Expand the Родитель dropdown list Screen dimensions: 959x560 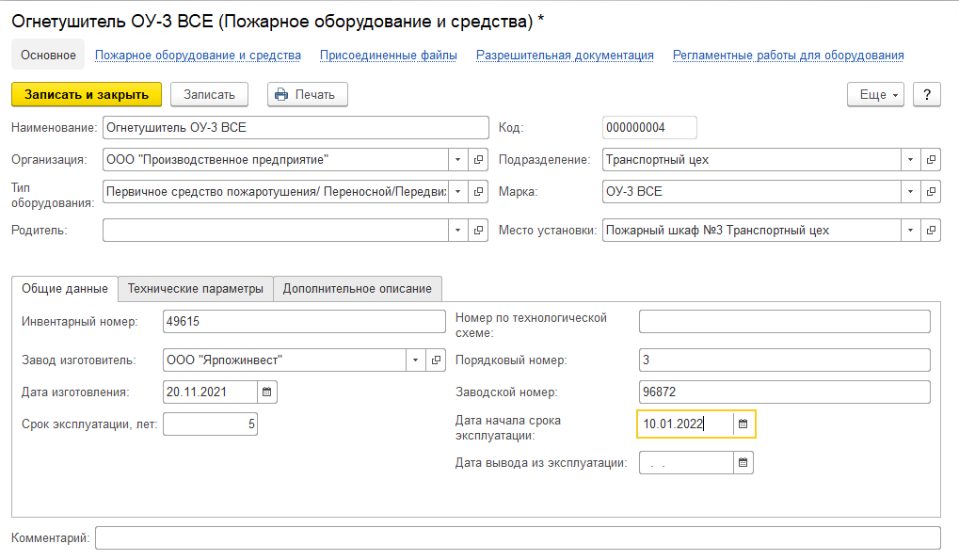pos(457,230)
